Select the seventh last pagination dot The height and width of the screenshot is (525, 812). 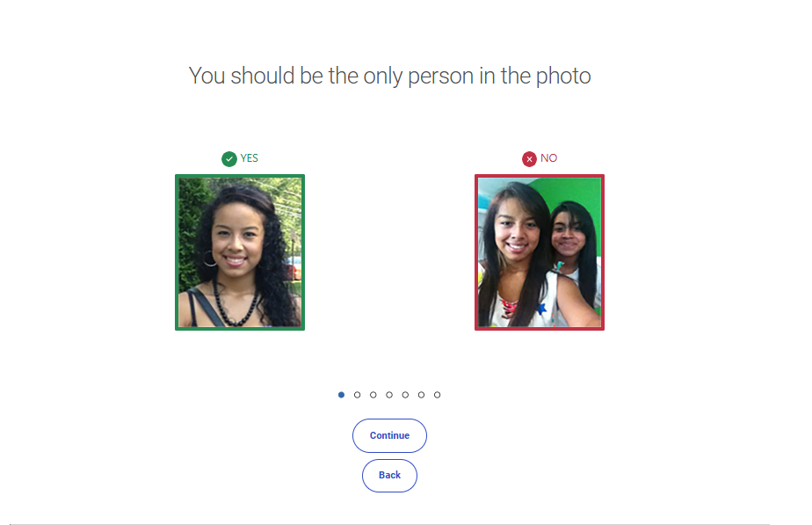pos(438,395)
